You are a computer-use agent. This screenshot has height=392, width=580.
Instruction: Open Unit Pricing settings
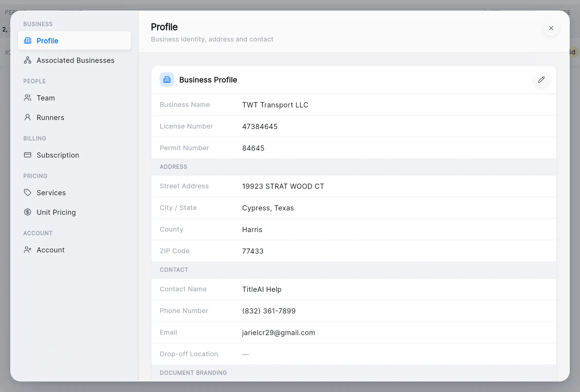(x=74, y=212)
